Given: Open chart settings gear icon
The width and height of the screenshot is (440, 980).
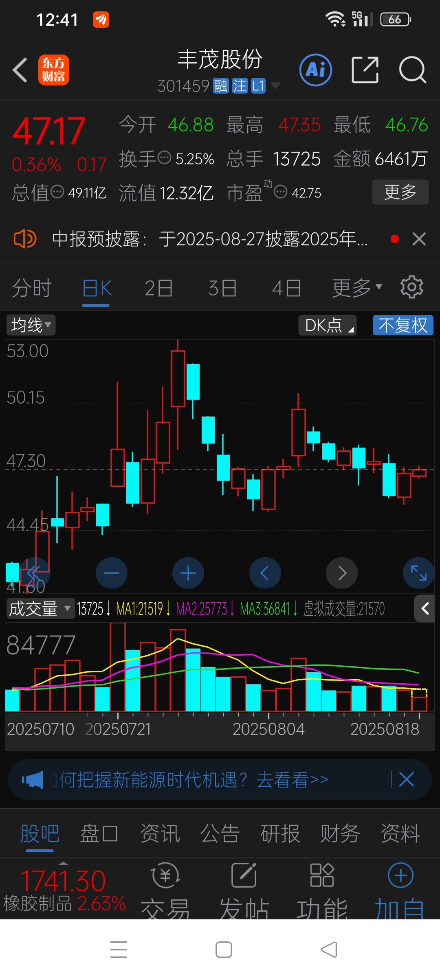Looking at the screenshot, I should tap(412, 287).
